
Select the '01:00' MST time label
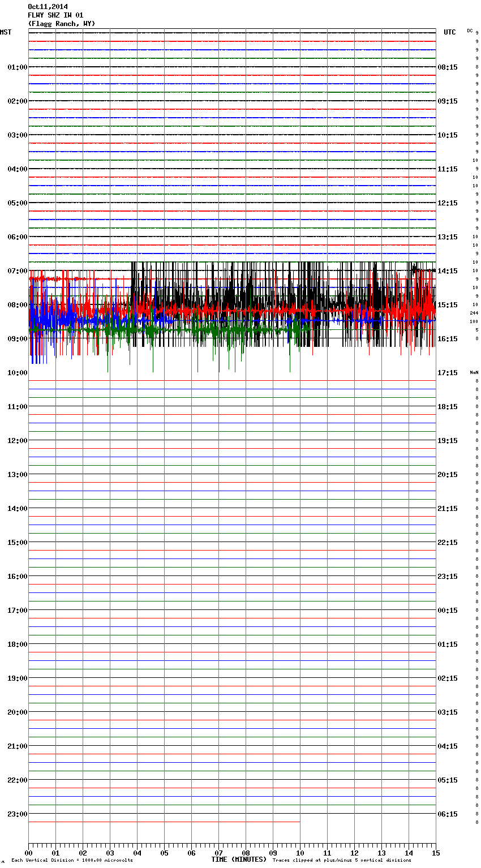(18, 67)
